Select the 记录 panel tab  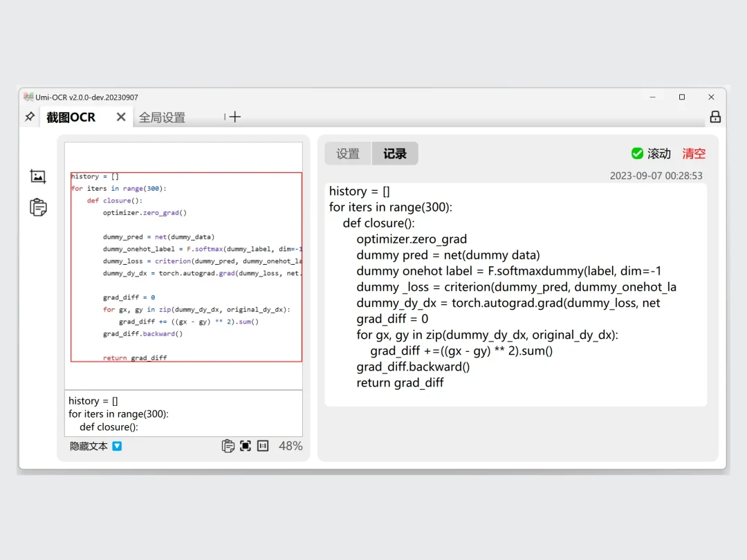click(395, 153)
